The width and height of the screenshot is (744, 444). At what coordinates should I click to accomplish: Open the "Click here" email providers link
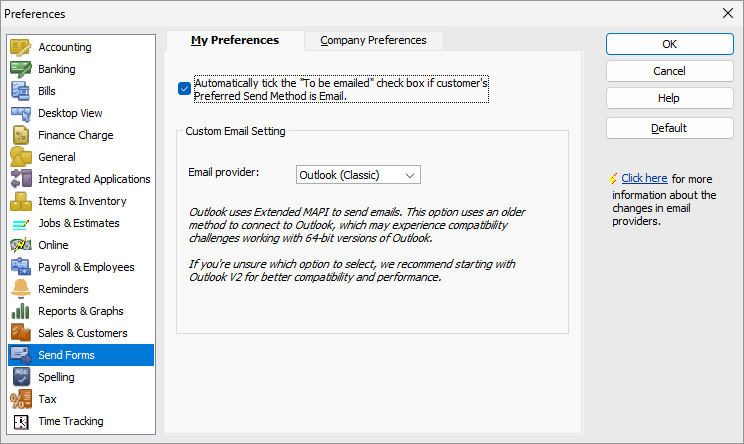click(644, 178)
